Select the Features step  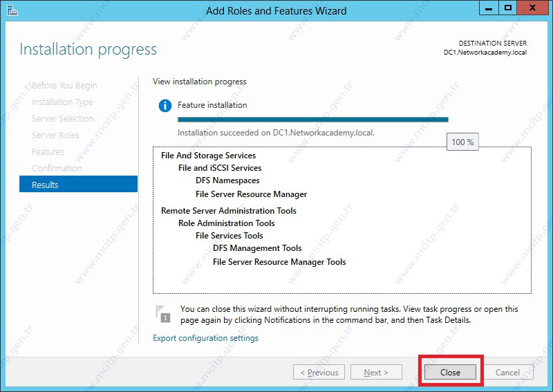48,151
